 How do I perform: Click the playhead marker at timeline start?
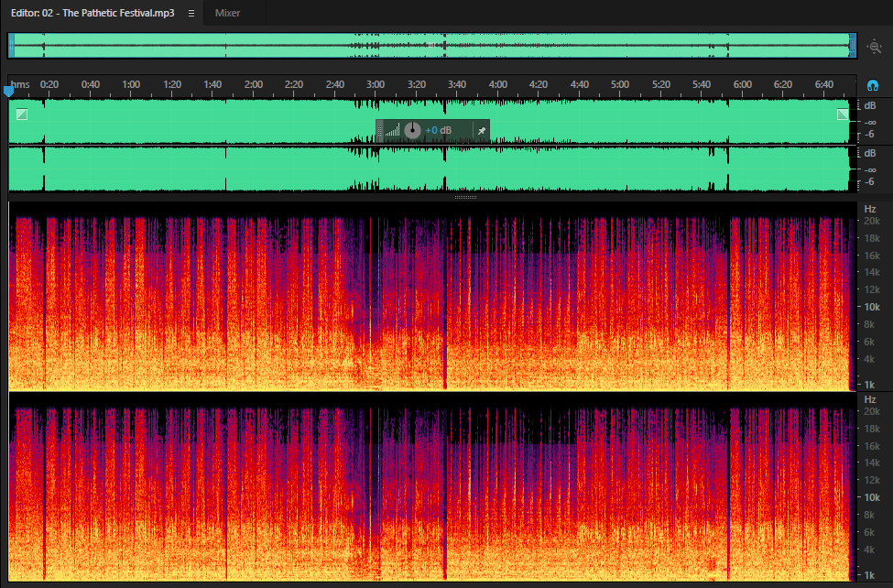tap(8, 92)
